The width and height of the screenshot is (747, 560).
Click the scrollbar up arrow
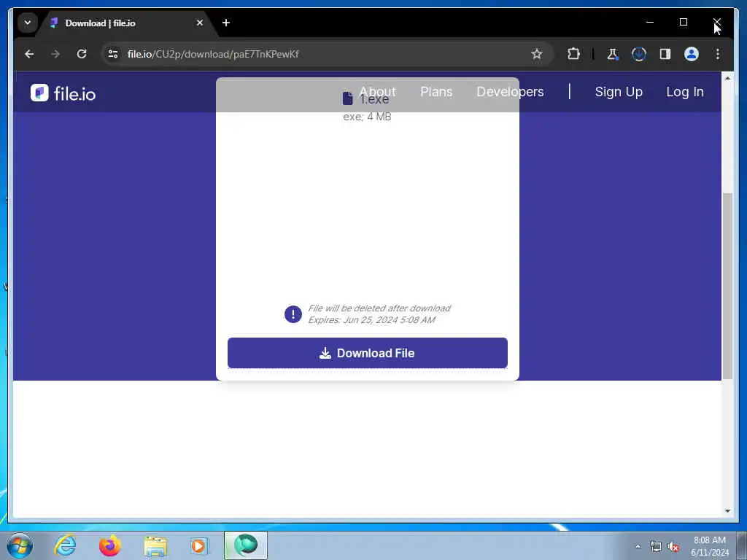click(x=727, y=77)
